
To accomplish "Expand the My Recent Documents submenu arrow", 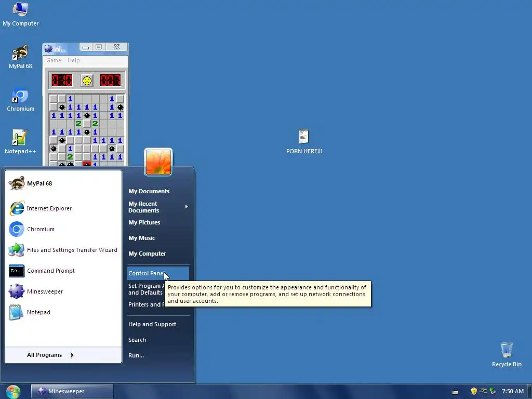I will click(187, 207).
